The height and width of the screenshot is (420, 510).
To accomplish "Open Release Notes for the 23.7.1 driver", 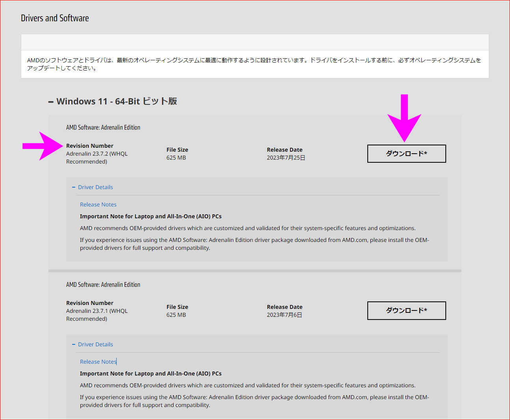I will coord(98,362).
